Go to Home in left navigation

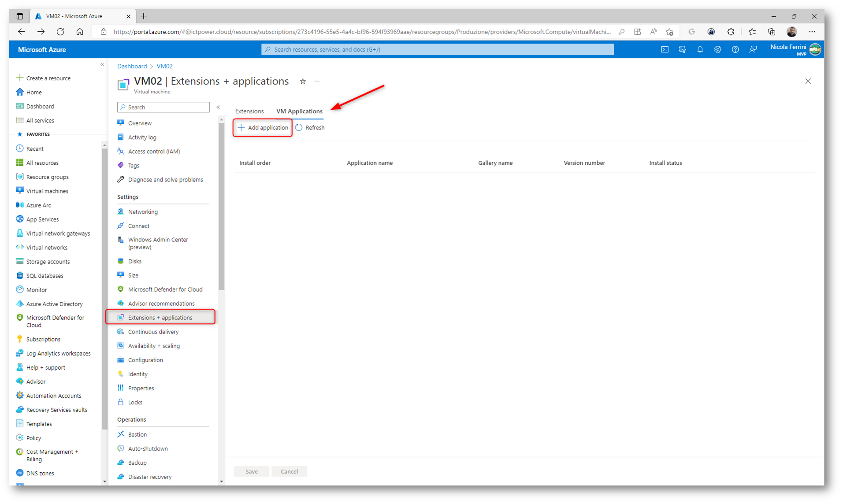point(34,92)
